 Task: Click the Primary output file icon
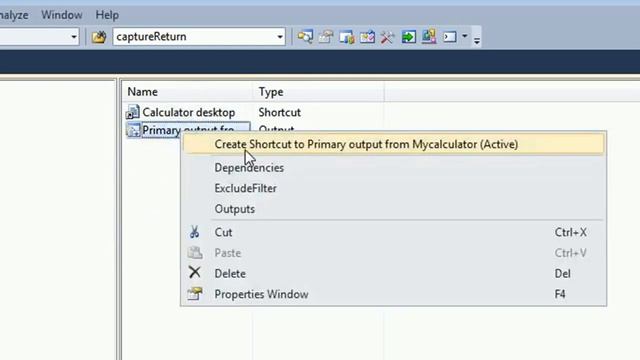(x=133, y=130)
